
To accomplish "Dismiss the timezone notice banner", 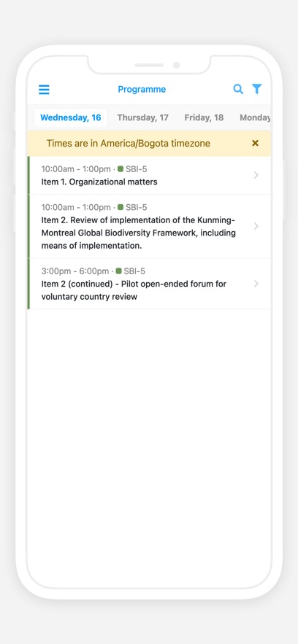I will pos(255,143).
